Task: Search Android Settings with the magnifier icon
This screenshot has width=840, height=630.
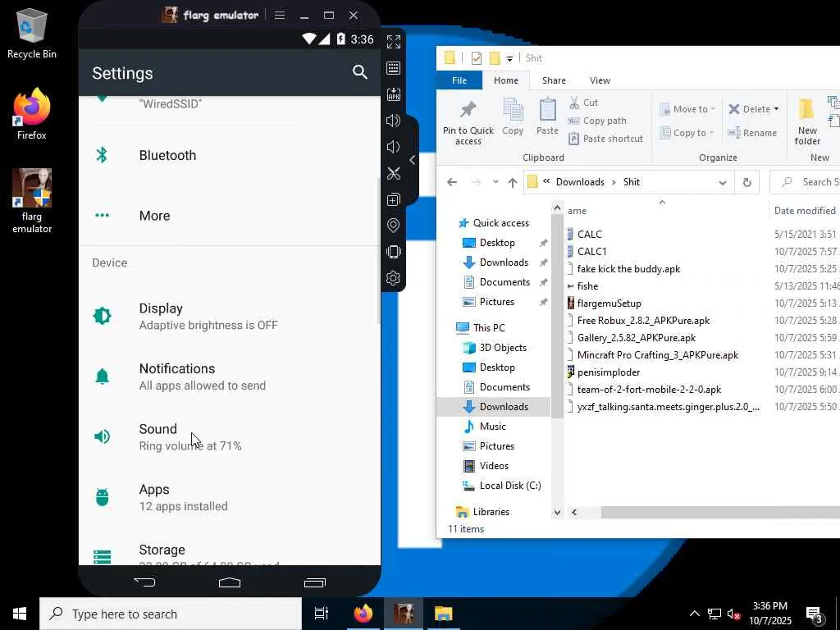Action: 360,72
